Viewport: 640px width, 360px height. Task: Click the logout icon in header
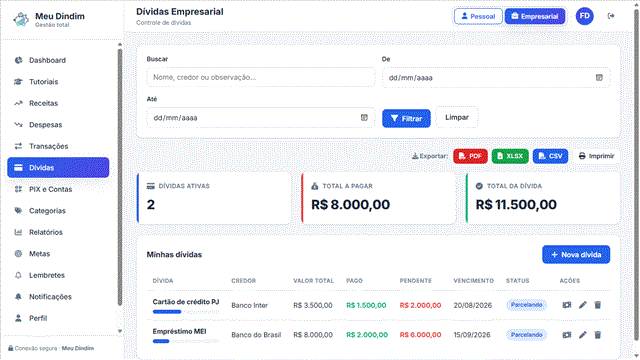[611, 16]
